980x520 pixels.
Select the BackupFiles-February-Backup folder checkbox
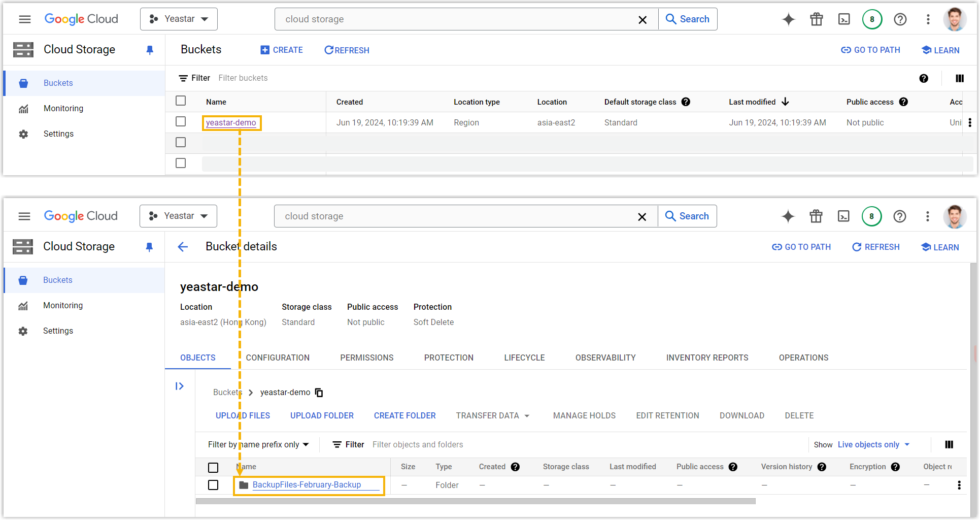click(x=213, y=485)
